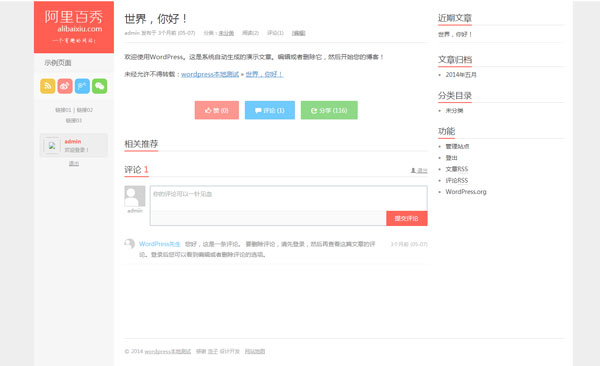600x366 pixels.
Task: Open the 管理站点 link
Action: (457, 146)
